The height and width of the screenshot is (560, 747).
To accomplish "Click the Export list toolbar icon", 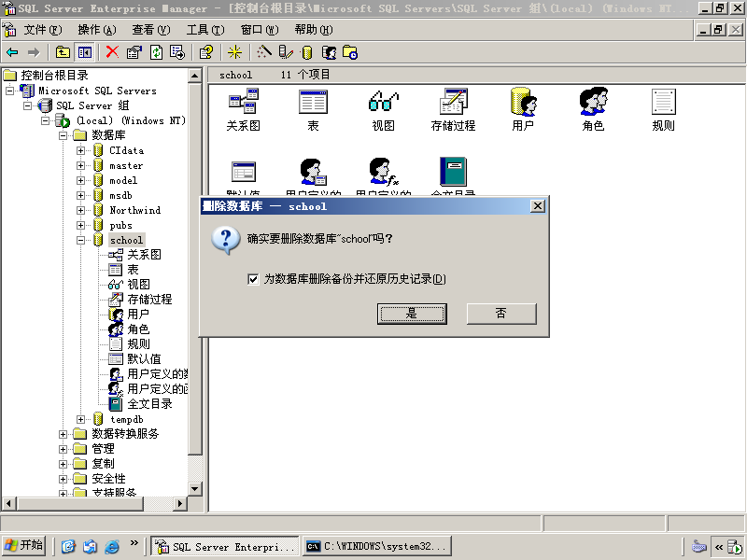I will (x=177, y=52).
